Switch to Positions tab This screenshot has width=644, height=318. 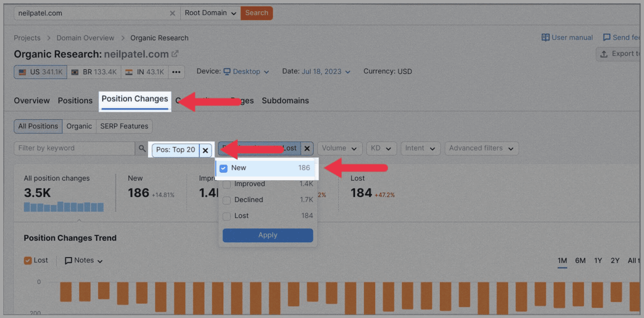coord(75,101)
